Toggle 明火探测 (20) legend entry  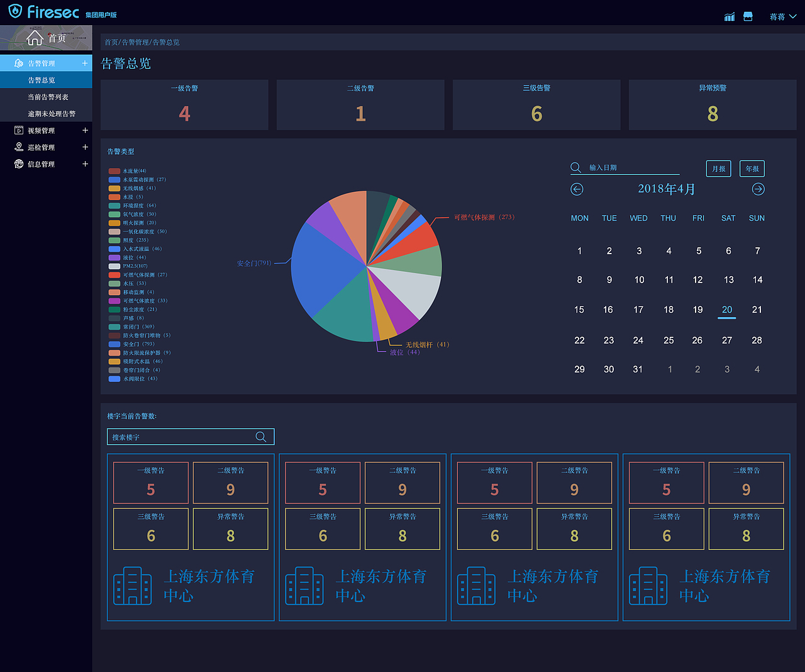click(x=132, y=223)
